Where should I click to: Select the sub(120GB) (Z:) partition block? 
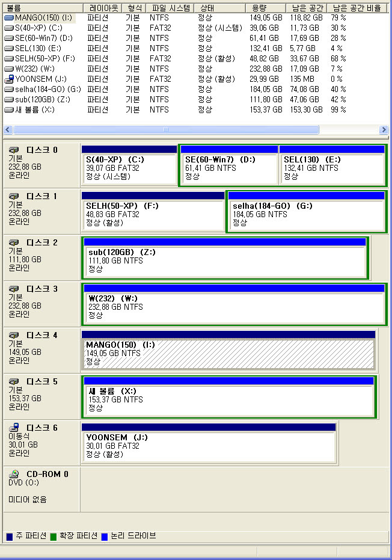coord(225,258)
